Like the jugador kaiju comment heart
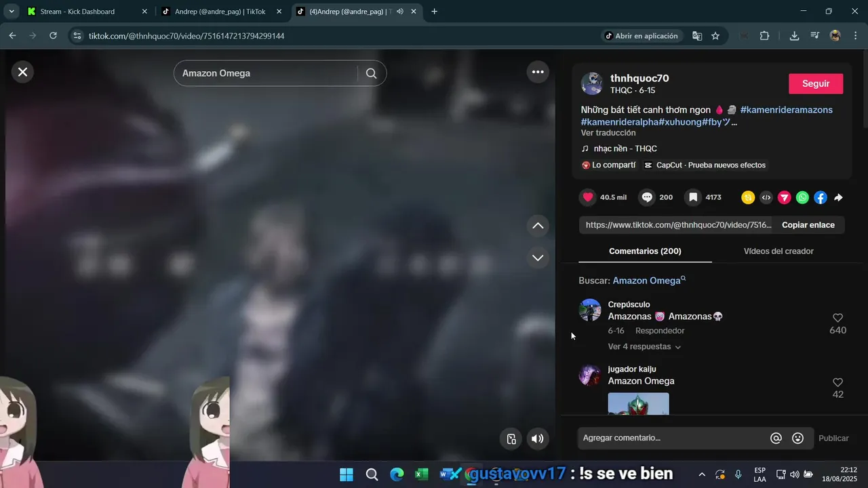 (837, 382)
